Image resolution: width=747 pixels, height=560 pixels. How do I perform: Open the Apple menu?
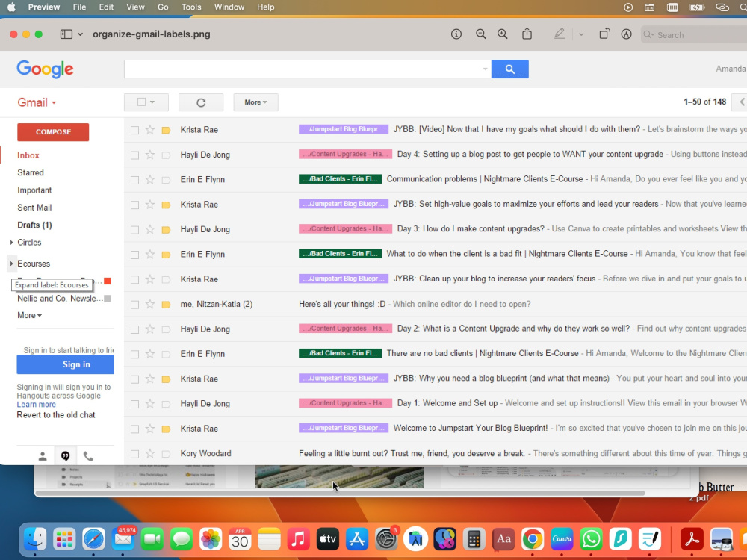11,7
